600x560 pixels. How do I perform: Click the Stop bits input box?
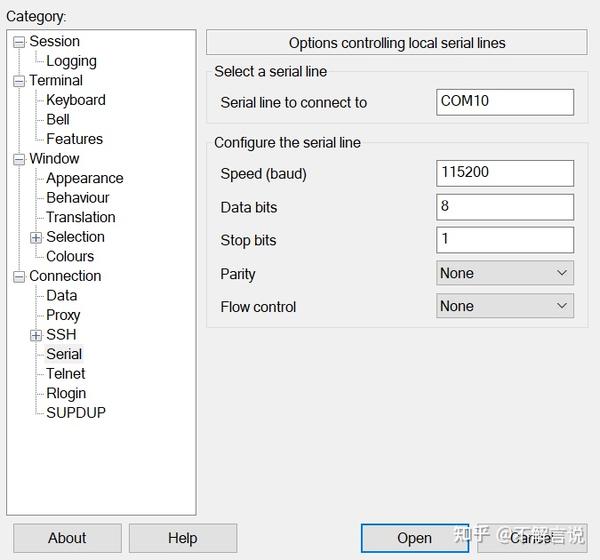pos(505,240)
